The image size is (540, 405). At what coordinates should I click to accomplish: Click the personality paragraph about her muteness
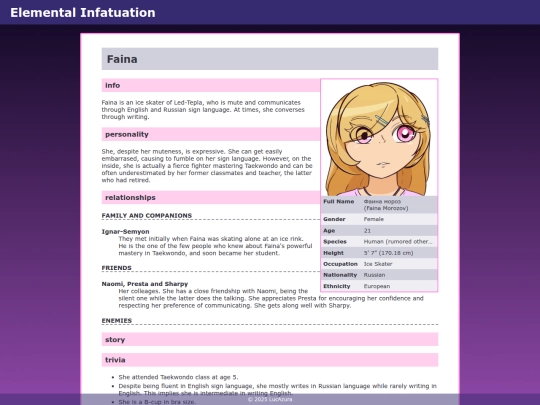[x=207, y=166]
